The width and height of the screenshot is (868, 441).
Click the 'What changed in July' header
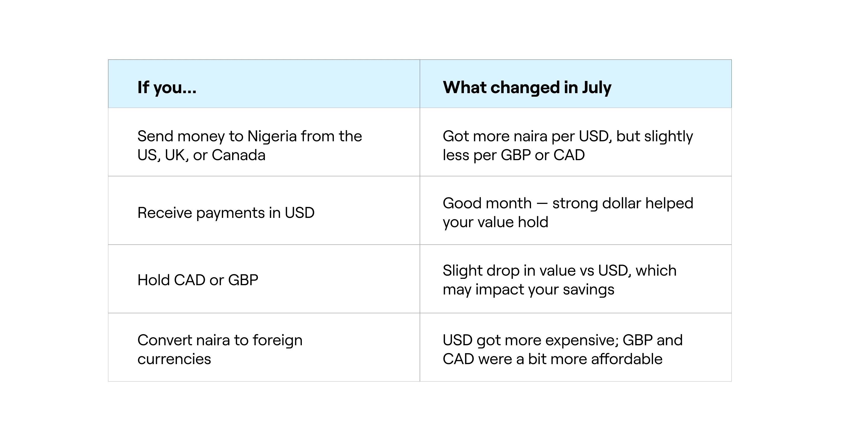click(527, 88)
